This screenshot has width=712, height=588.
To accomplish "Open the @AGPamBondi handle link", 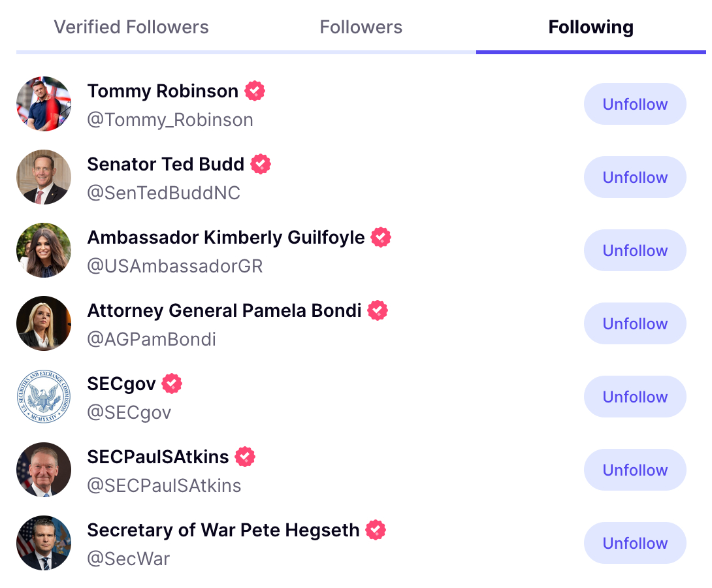I will (152, 340).
